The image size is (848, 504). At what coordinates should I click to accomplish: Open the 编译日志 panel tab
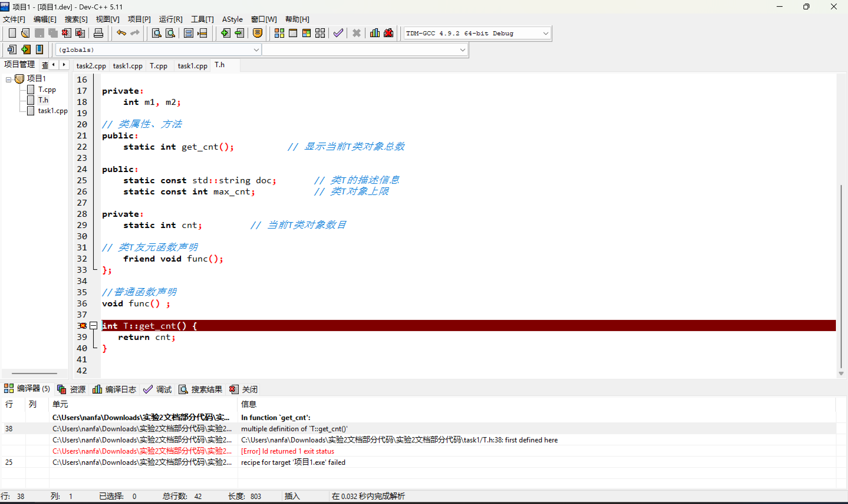(114, 389)
